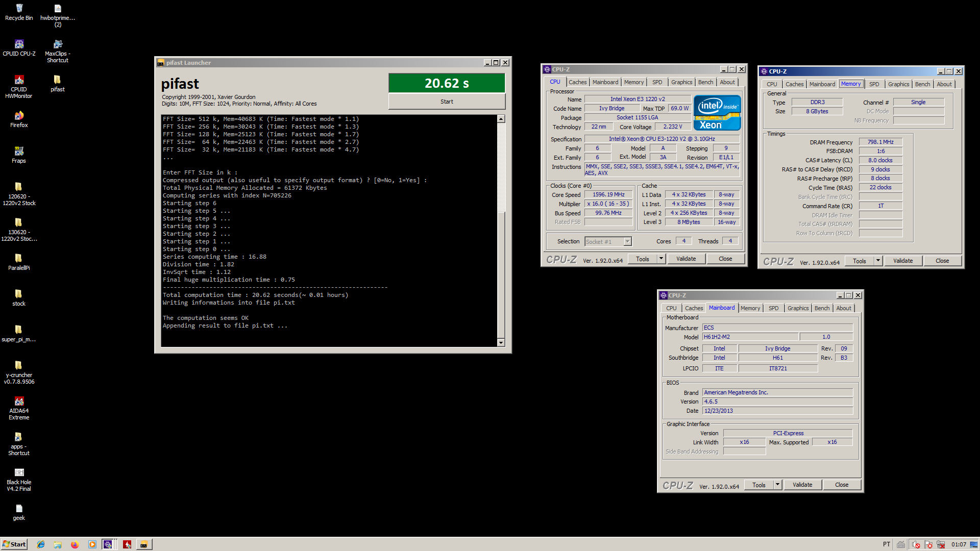The width and height of the screenshot is (980, 551).
Task: Click the 01:07 system clock
Action: pyautogui.click(x=959, y=544)
